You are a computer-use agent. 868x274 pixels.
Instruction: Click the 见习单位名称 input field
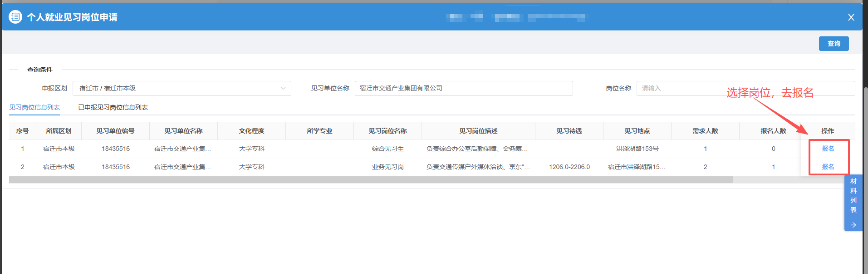click(x=463, y=88)
